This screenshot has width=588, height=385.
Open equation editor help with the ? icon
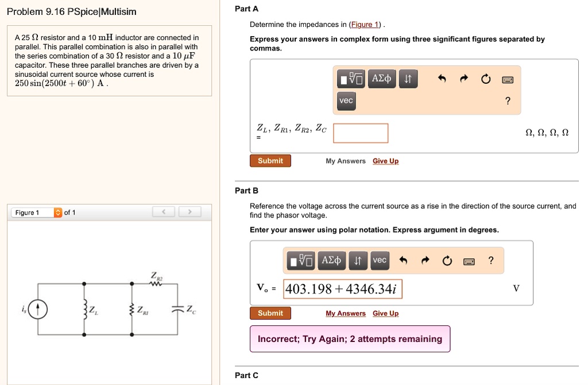click(508, 102)
